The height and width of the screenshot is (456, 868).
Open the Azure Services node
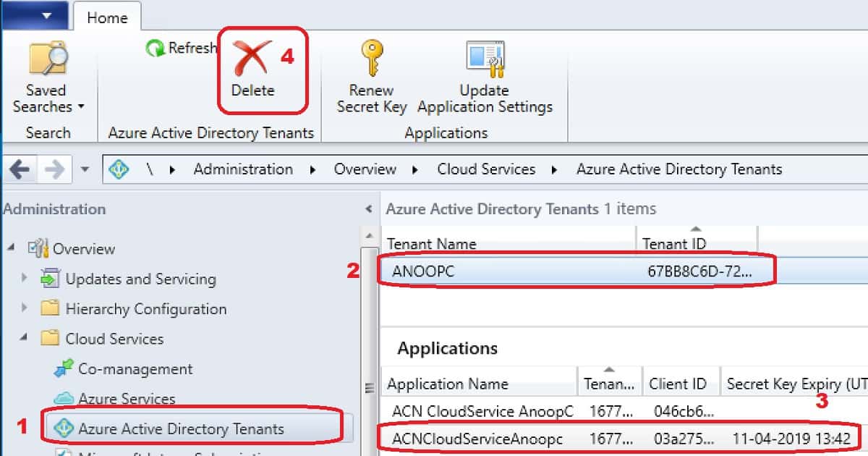[127, 399]
